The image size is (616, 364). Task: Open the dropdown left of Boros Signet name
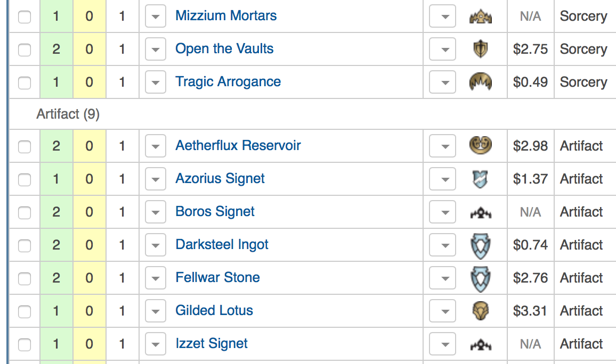point(155,212)
